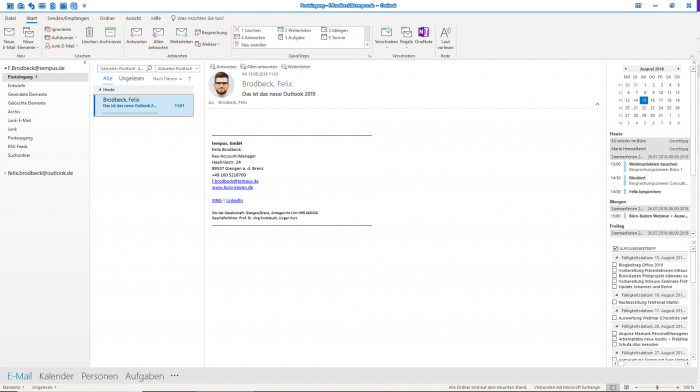Viewport: 700px width, 392px height.
Task: Run the quick step 1 Löschen
Action: coord(248,30)
